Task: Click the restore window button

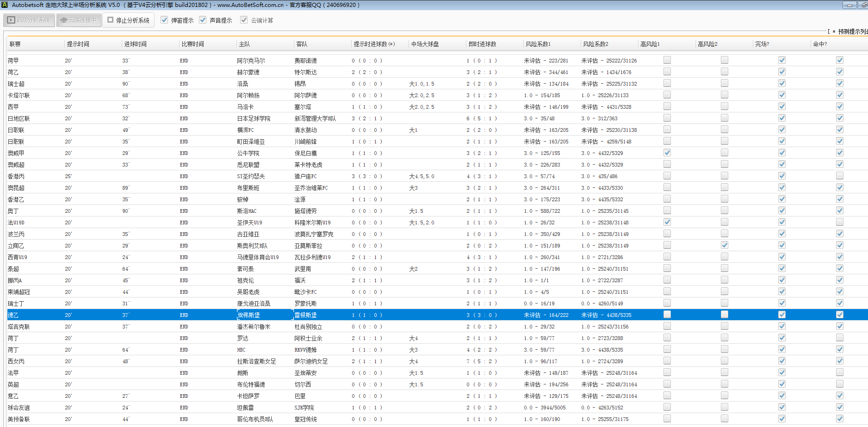Action: pyautogui.click(x=863, y=5)
